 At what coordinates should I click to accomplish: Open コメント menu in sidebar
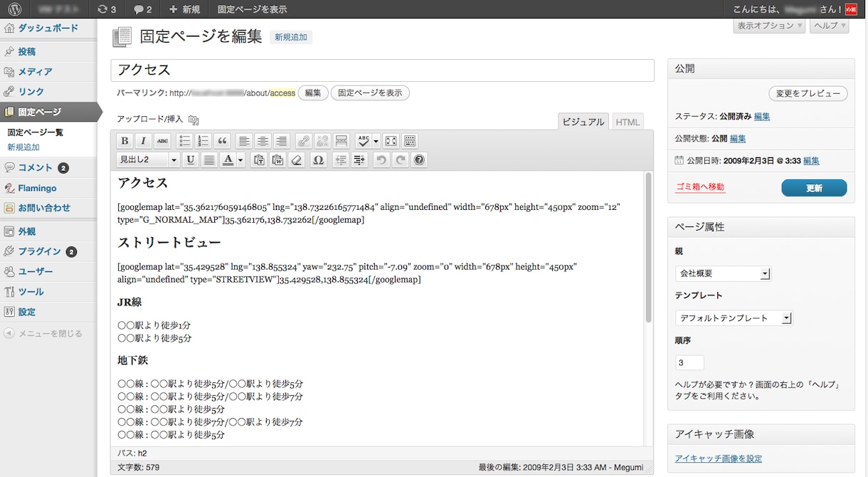click(48, 168)
